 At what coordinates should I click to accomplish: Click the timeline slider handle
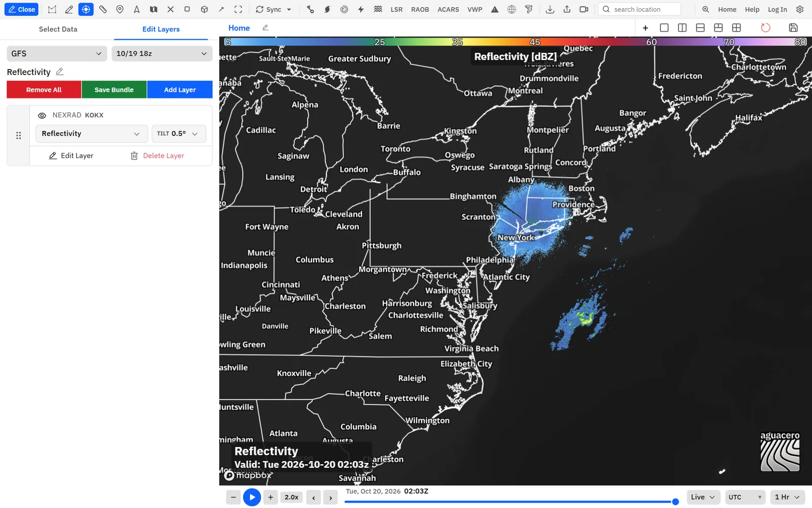675,501
